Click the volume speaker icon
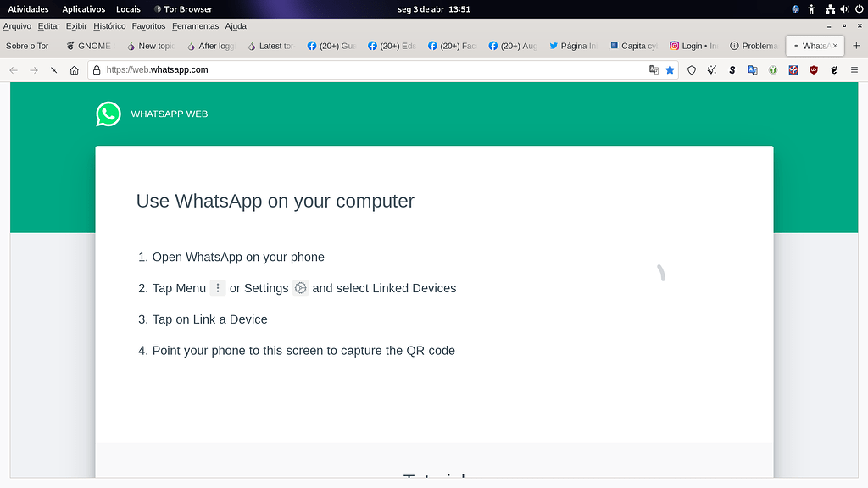 point(844,8)
